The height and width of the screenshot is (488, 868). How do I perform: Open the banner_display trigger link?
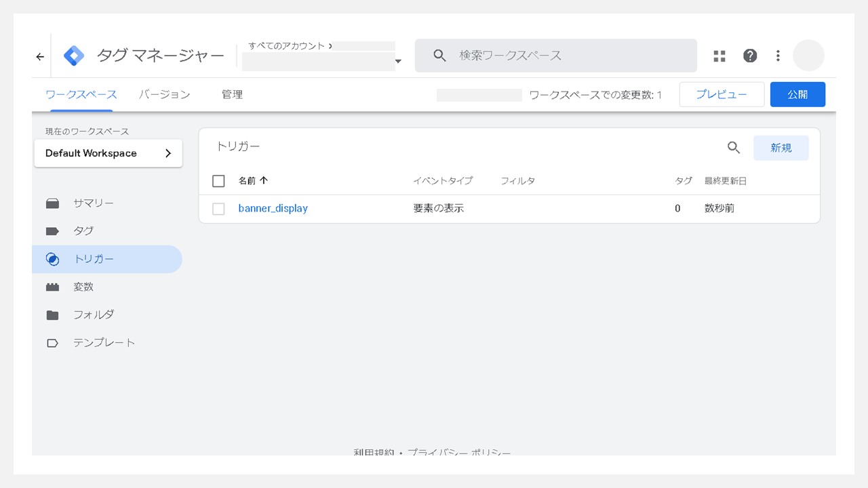(273, 208)
